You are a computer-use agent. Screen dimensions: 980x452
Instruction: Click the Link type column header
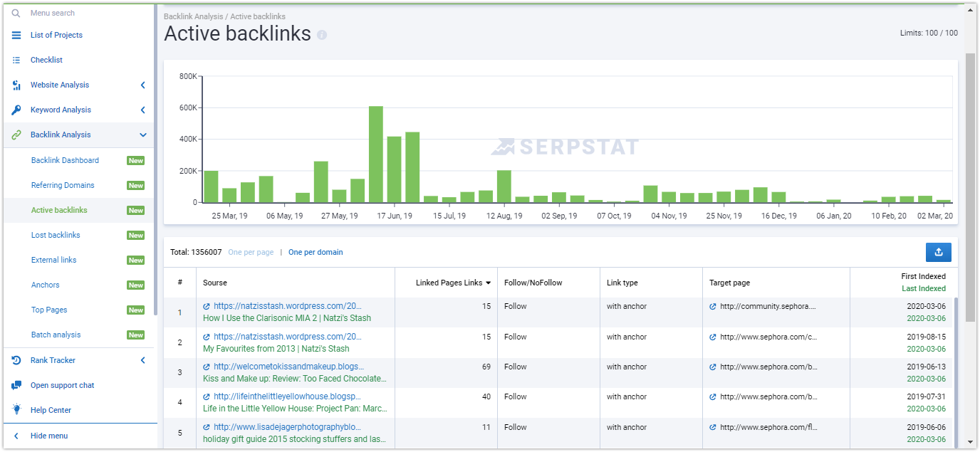pos(622,283)
